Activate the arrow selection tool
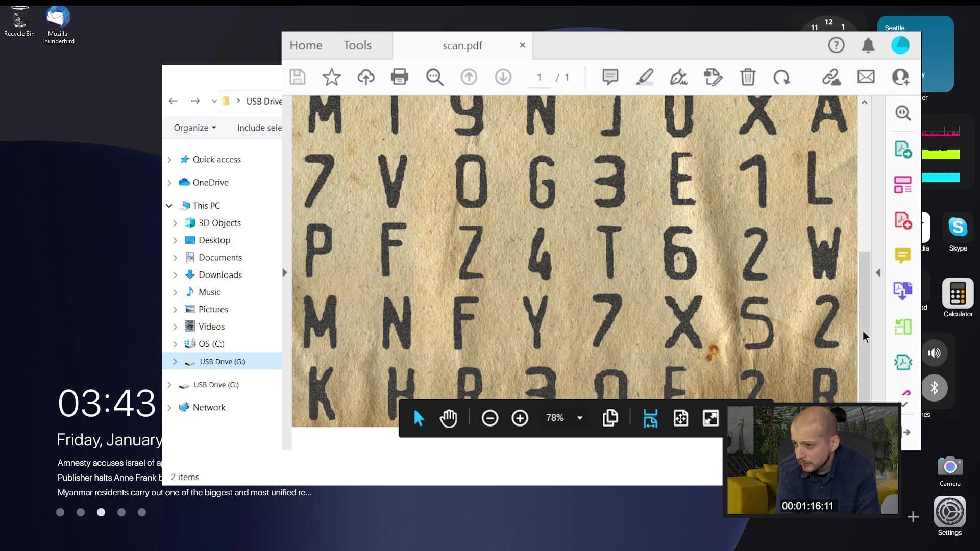 pos(419,418)
